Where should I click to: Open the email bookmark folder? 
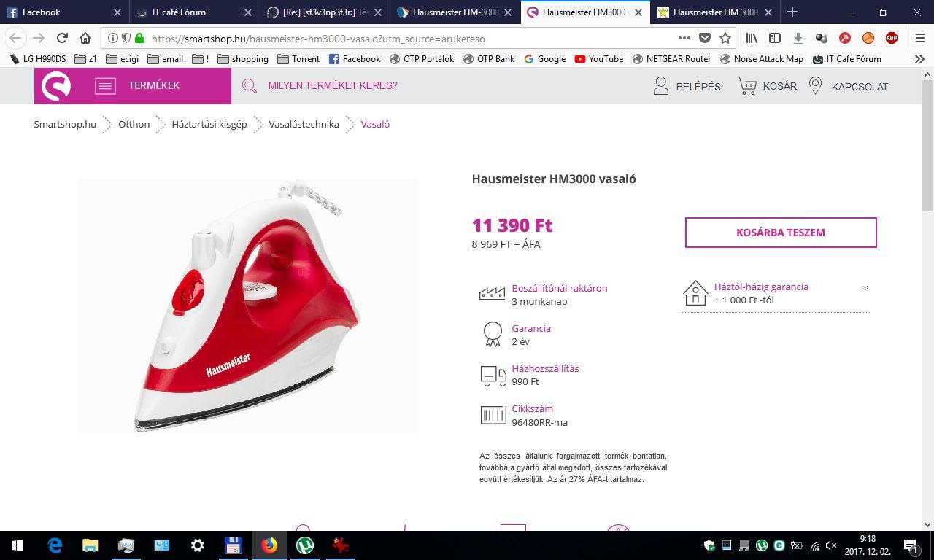tap(165, 59)
